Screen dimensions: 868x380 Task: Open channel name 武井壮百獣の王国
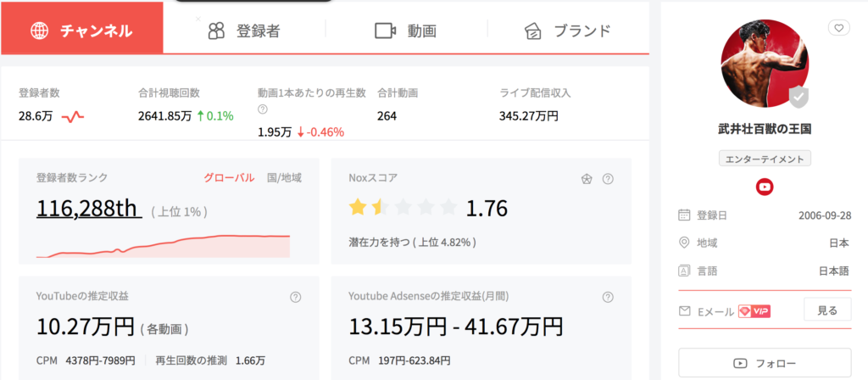coord(765,130)
